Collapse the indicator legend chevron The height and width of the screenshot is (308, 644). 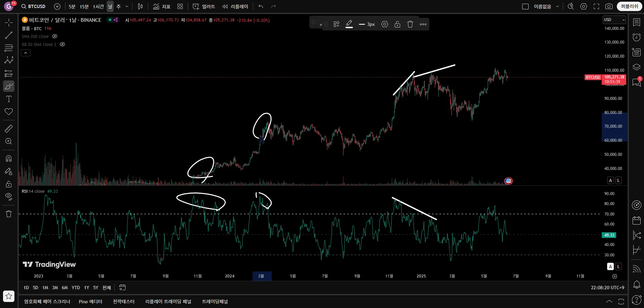pos(25,53)
